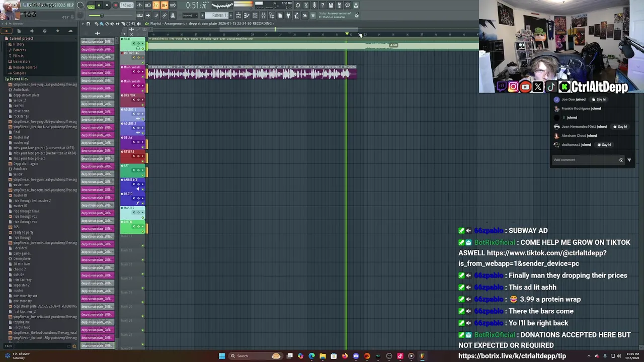Arm the red record button
The image size is (644, 362).
[x=115, y=5]
